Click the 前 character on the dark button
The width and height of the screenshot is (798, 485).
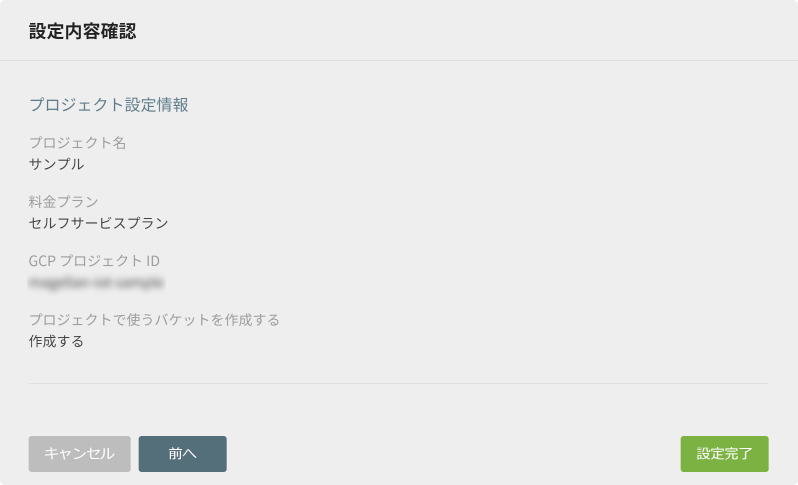tap(175, 453)
